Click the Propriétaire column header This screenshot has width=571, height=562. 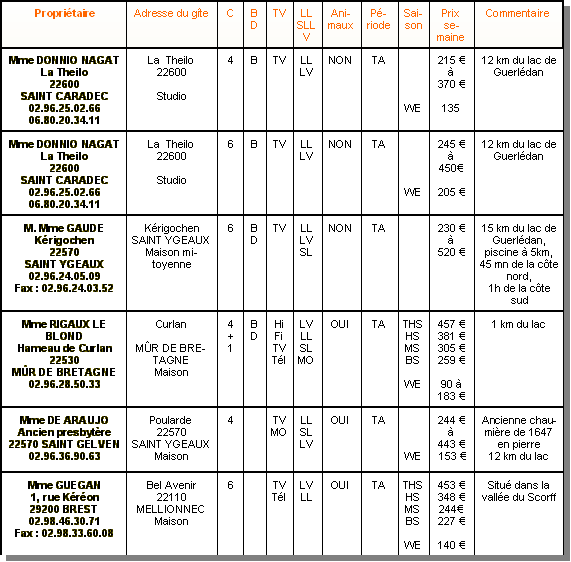pos(64,13)
